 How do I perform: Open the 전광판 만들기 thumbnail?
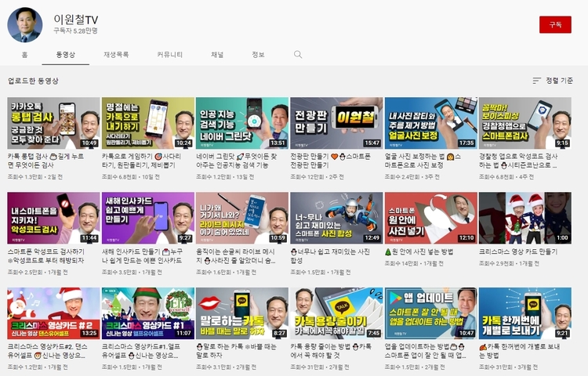pyautogui.click(x=337, y=123)
